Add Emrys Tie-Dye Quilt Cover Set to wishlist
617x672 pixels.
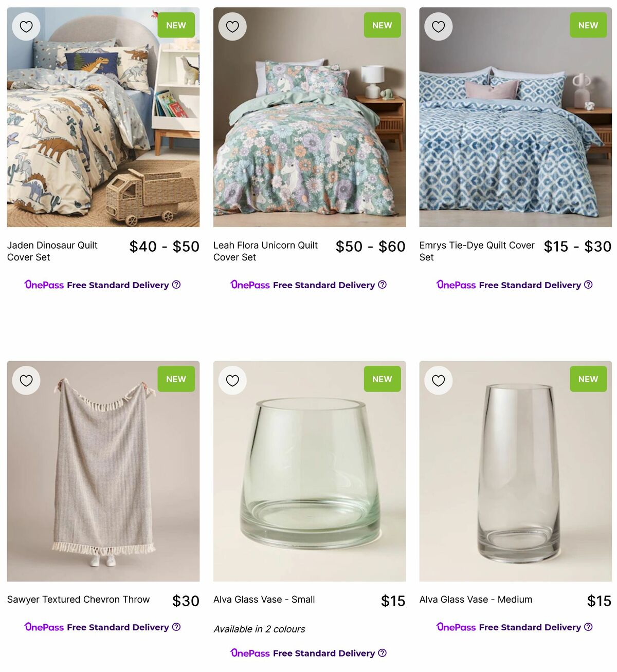439,26
